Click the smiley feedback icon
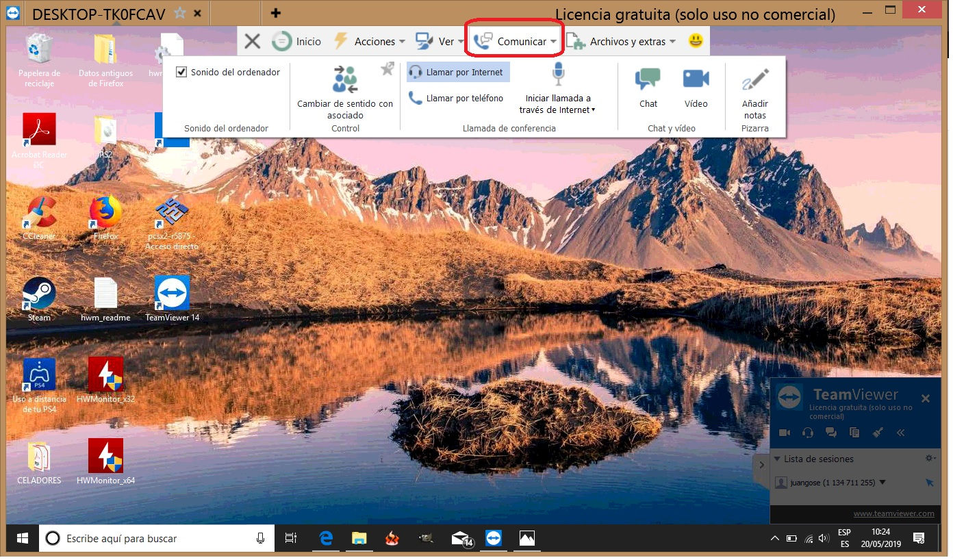The width and height of the screenshot is (953, 560). pyautogui.click(x=696, y=41)
